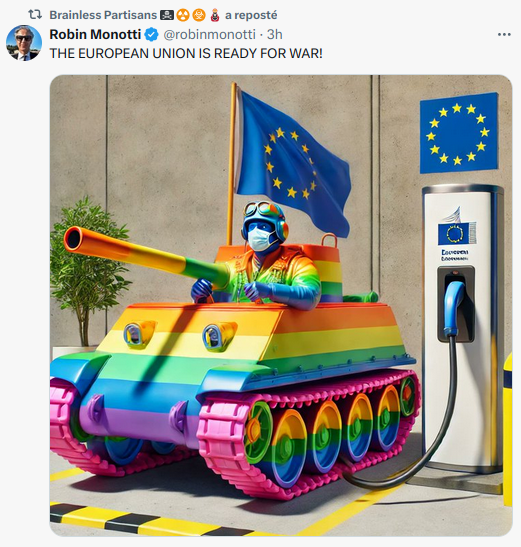Open the three-dot more options menu
This screenshot has height=547, width=521.
point(504,34)
